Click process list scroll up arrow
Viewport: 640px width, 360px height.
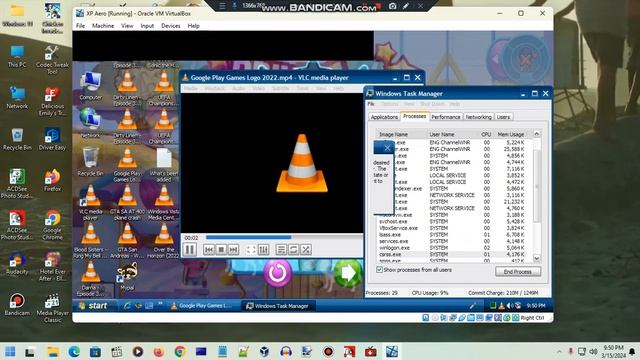[x=537, y=134]
